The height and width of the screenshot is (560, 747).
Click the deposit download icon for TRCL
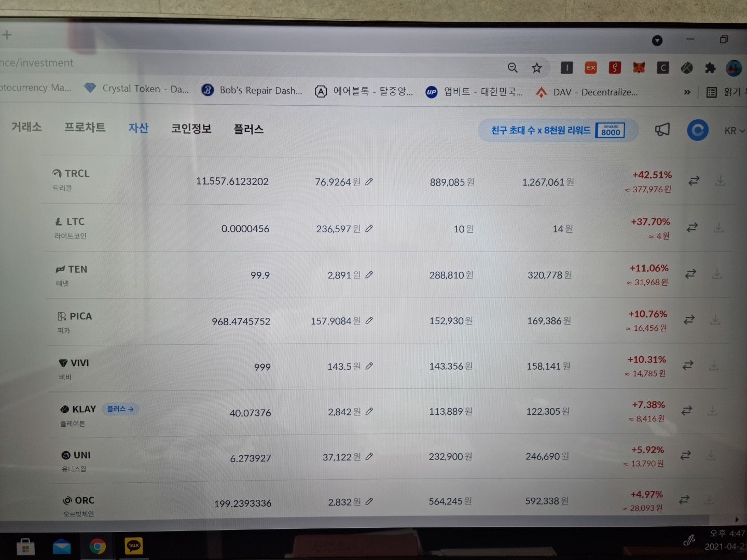click(720, 180)
